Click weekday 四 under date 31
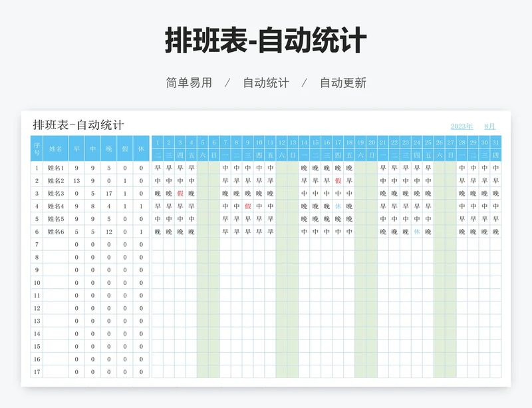532x408 pixels. [495, 155]
